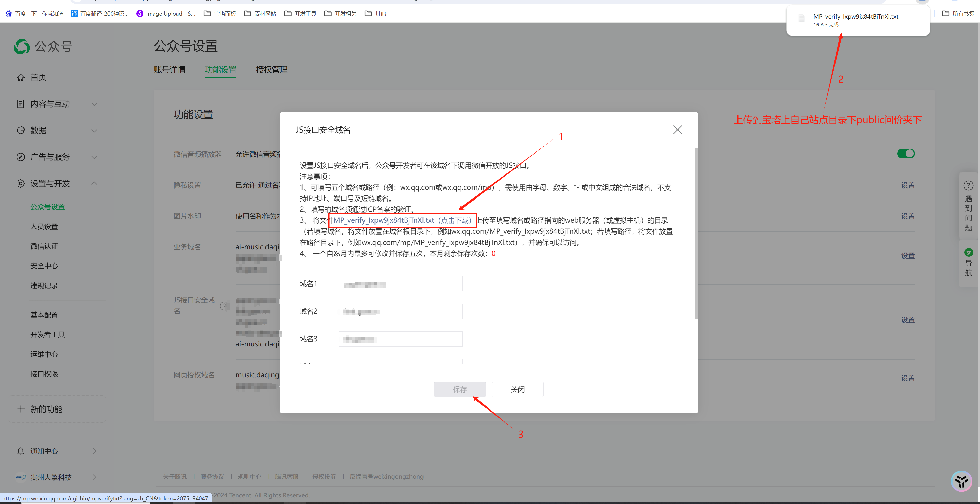The image size is (980, 504).
Task: Expand 内容与互动 menu chevron
Action: coord(94,104)
